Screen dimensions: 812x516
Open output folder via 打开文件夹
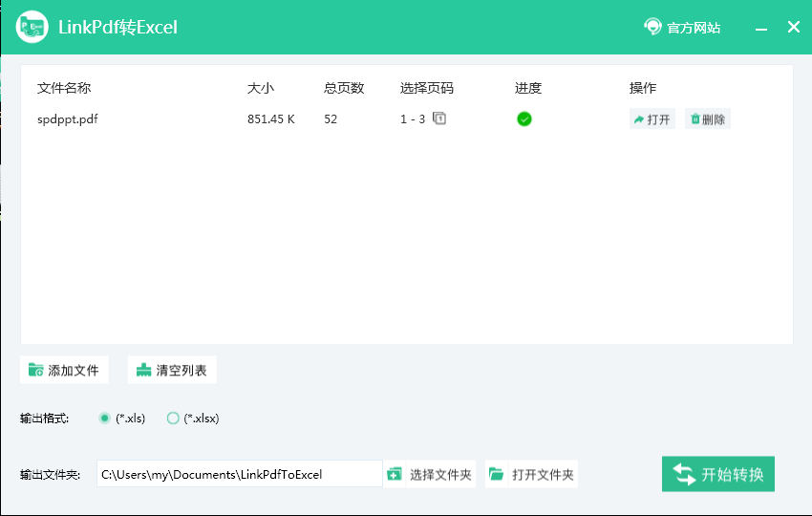click(x=531, y=474)
